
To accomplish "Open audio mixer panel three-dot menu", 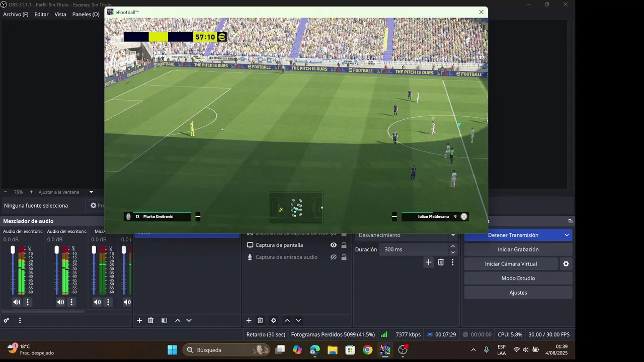I will tap(20, 320).
